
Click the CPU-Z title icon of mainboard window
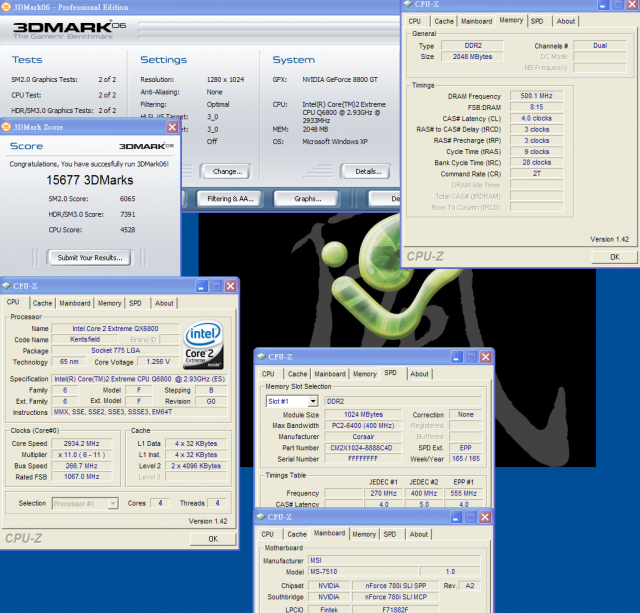(261, 517)
